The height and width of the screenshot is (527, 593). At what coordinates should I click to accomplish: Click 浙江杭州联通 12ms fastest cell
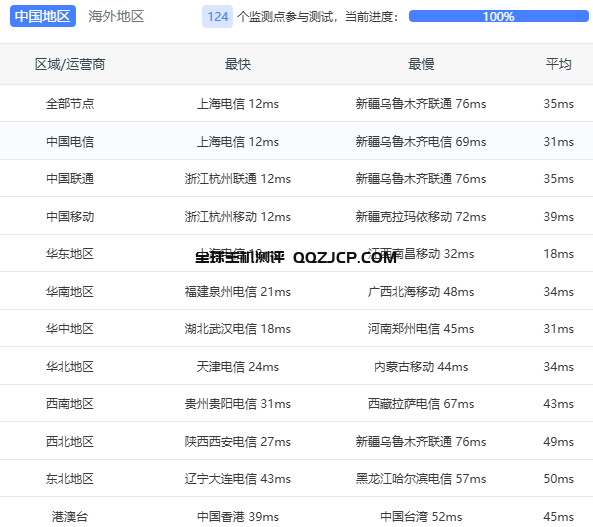pos(238,179)
